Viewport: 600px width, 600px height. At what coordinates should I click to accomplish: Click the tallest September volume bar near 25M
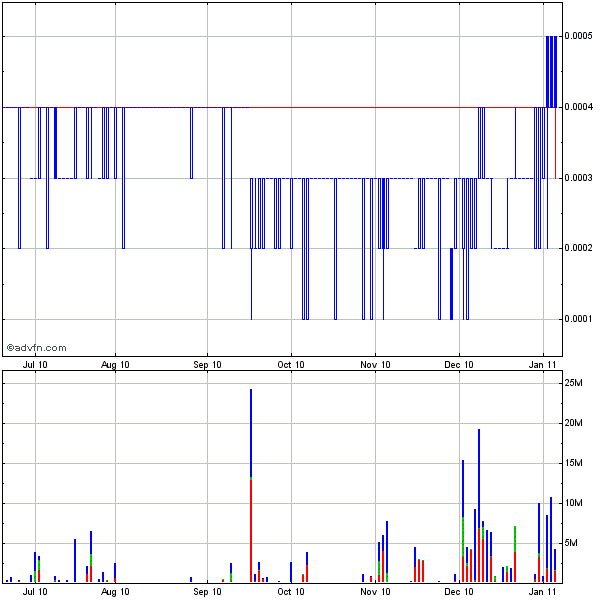[x=251, y=486]
